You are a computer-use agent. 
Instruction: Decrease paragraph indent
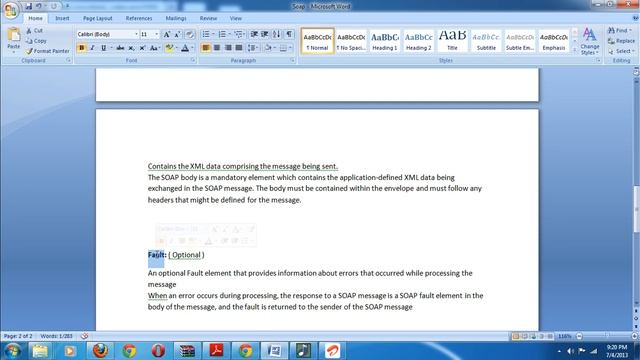click(x=254, y=34)
